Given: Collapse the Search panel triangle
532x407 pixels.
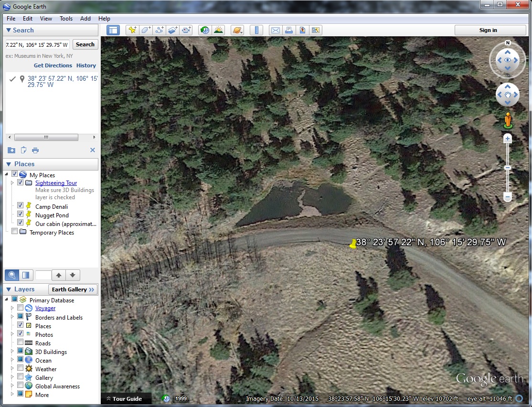Looking at the screenshot, I should tap(9, 30).
